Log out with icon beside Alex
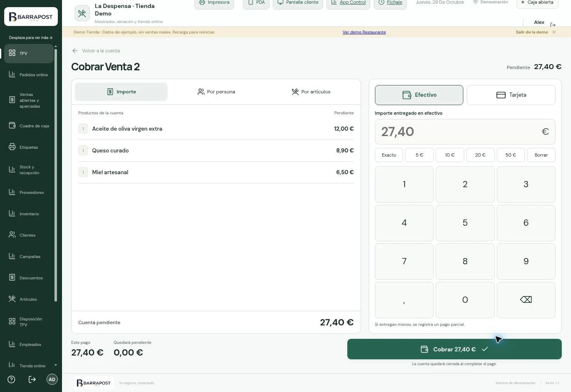The height and width of the screenshot is (392, 571). [x=553, y=25]
